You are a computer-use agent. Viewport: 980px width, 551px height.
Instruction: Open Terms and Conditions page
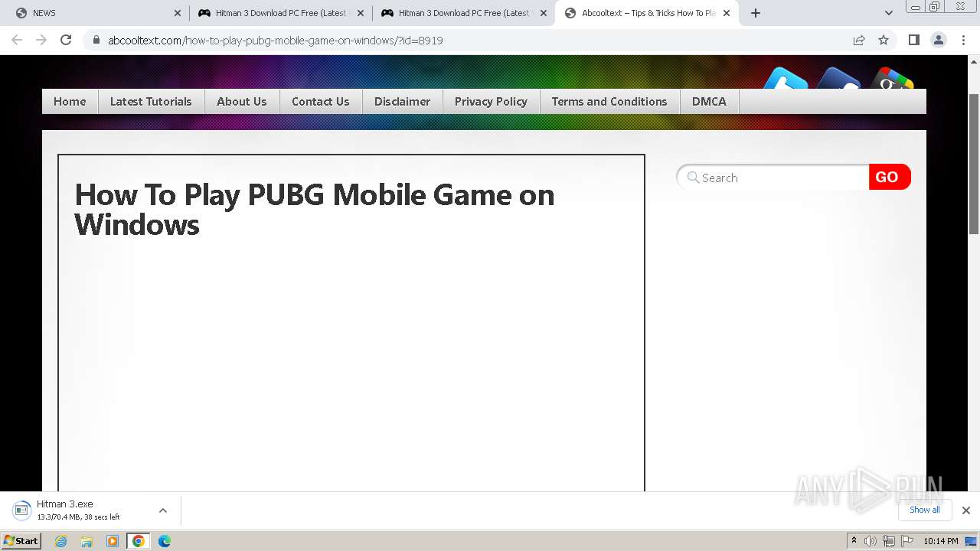(x=609, y=101)
